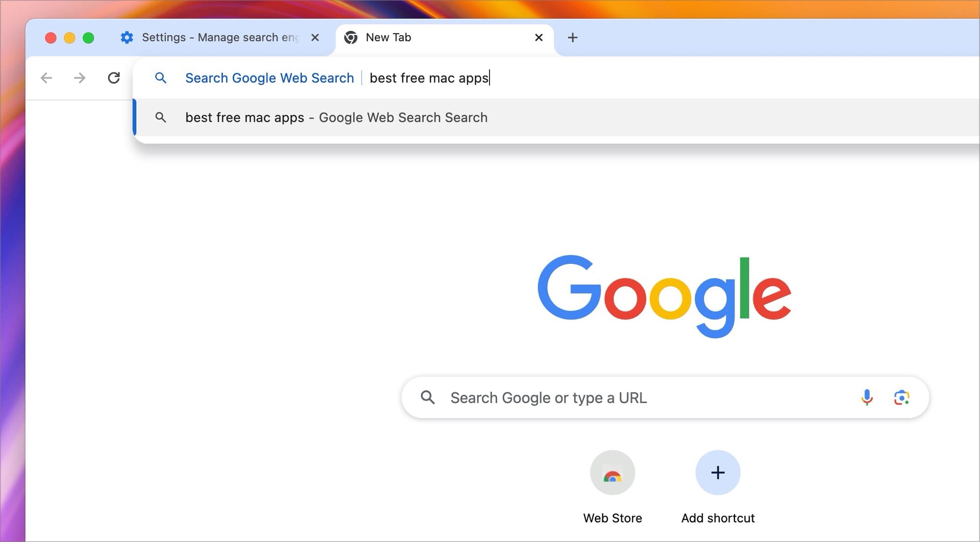Click the microphone voice search icon
Screen dimensions: 980x542
[867, 398]
